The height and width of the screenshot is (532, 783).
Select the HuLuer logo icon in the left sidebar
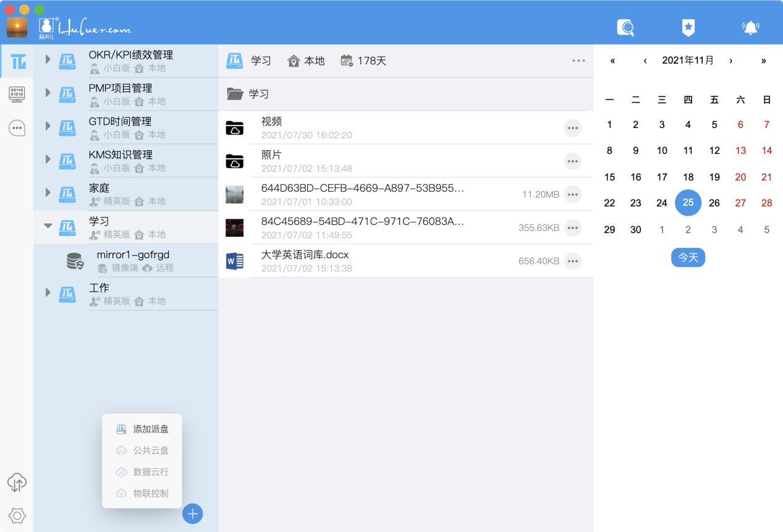click(17, 61)
